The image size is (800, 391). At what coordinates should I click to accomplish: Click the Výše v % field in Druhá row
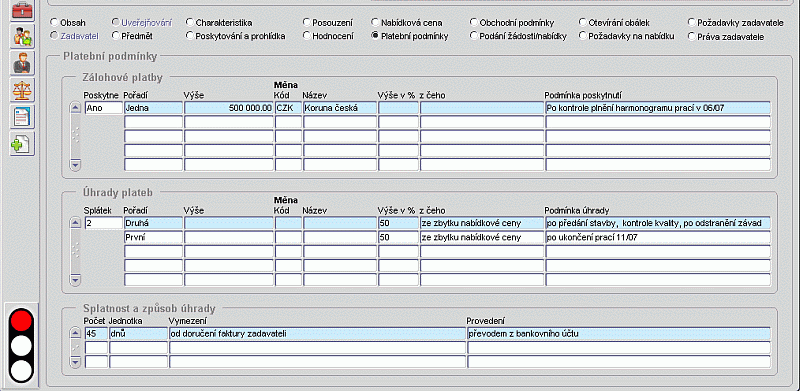pos(398,223)
